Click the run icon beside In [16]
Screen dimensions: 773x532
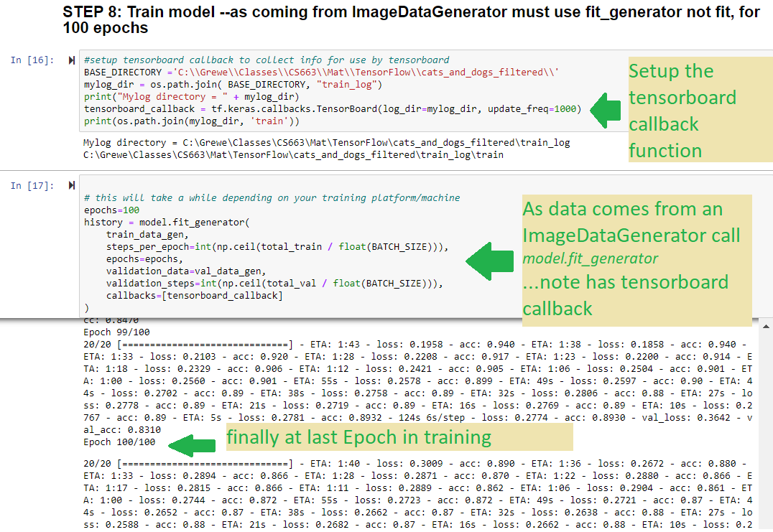(71, 60)
